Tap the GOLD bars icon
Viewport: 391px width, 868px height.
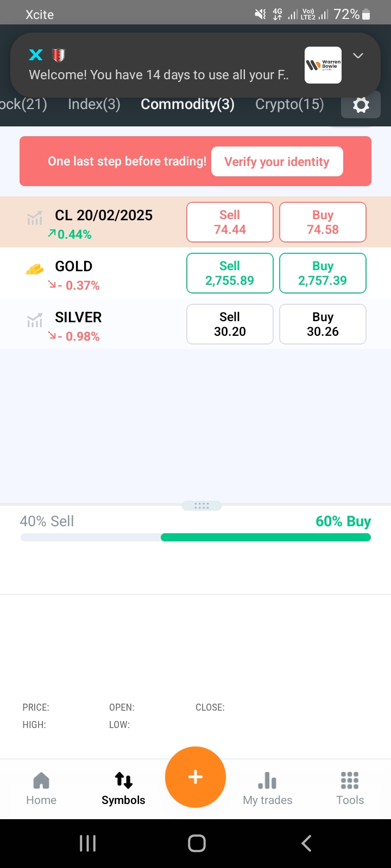[35, 269]
